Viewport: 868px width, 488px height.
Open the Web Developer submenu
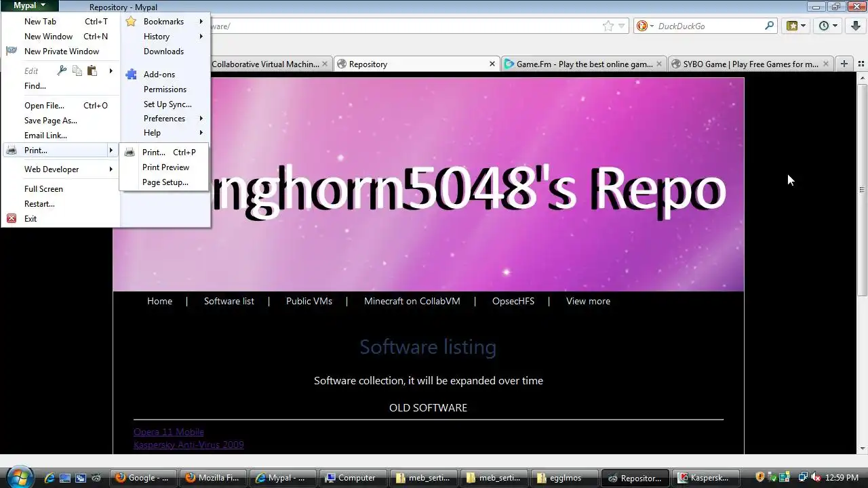pos(61,169)
